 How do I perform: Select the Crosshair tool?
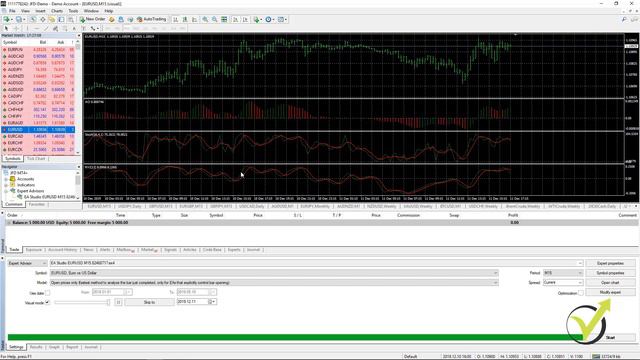(16, 28)
